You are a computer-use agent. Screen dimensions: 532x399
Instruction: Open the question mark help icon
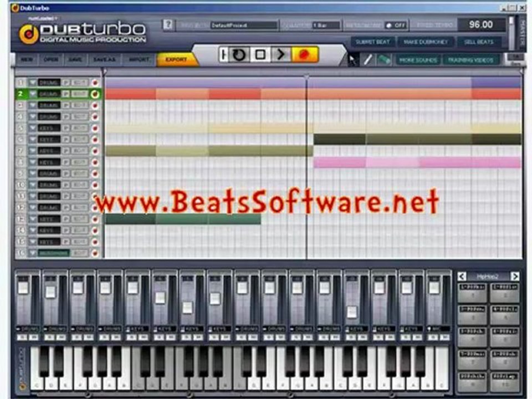coord(168,24)
